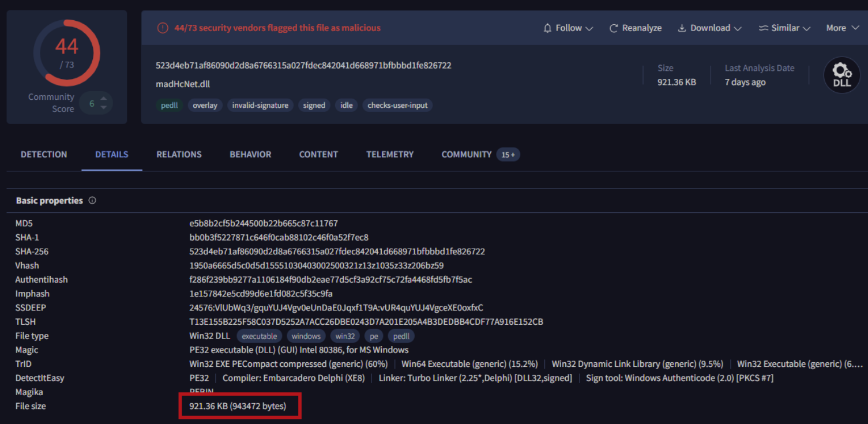Go to the COMMUNITY tab
The width and height of the screenshot is (868, 424).
point(466,155)
